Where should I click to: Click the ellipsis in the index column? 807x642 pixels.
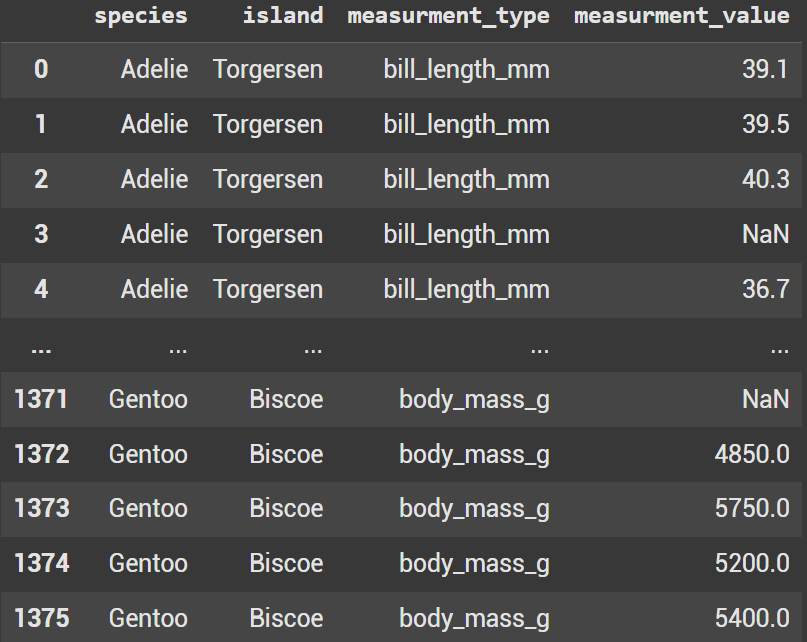[41, 350]
